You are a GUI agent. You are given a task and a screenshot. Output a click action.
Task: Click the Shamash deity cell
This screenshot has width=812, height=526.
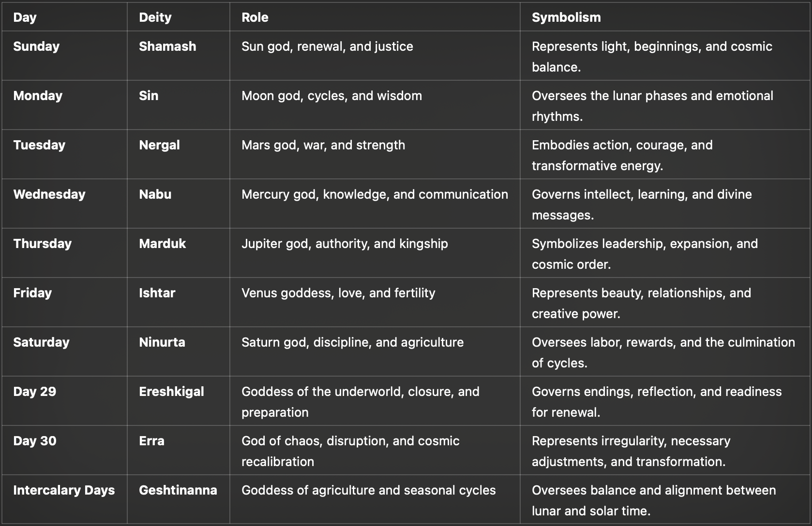click(x=167, y=46)
